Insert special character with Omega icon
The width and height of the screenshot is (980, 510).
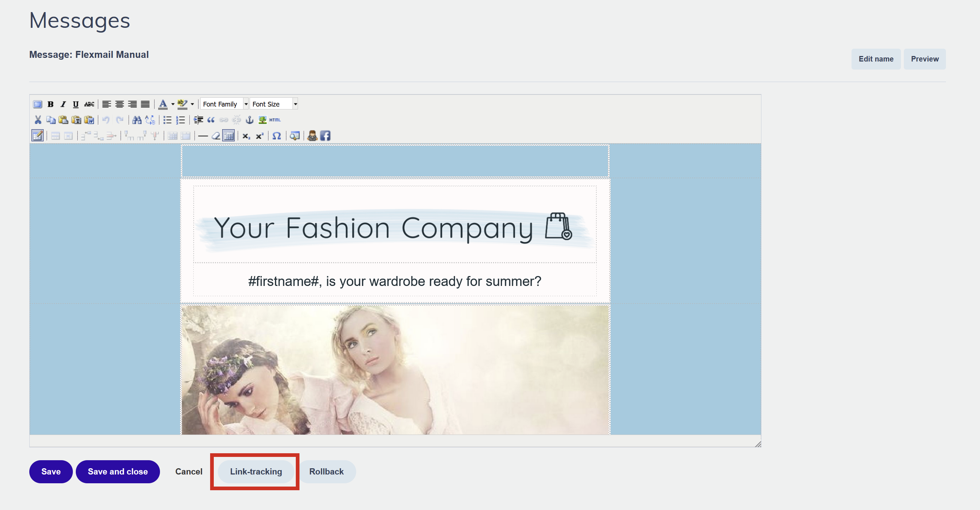tap(277, 136)
